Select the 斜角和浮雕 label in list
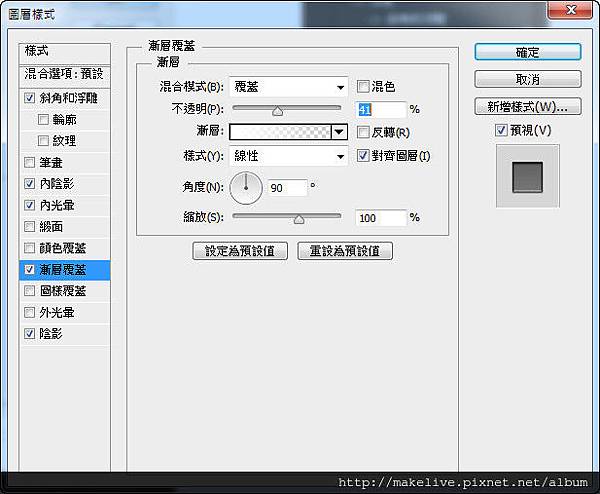The width and height of the screenshot is (600, 494). [x=68, y=98]
